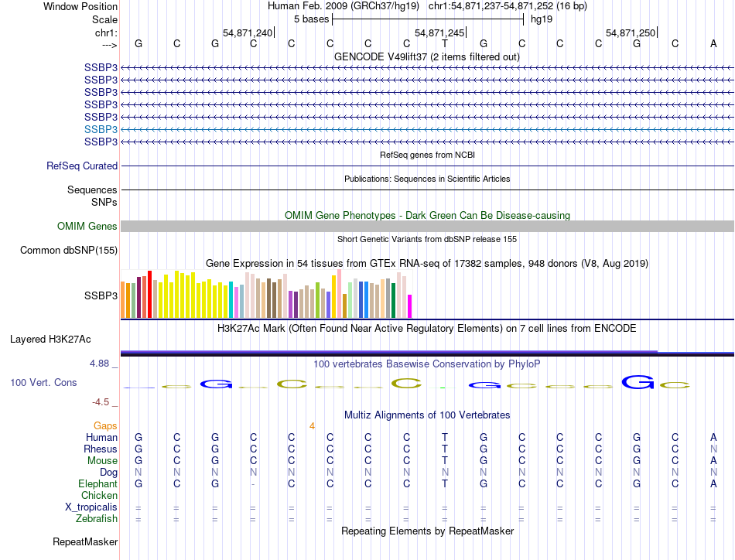Click the Window Position label
The height and width of the screenshot is (560, 735).
click(x=80, y=6)
